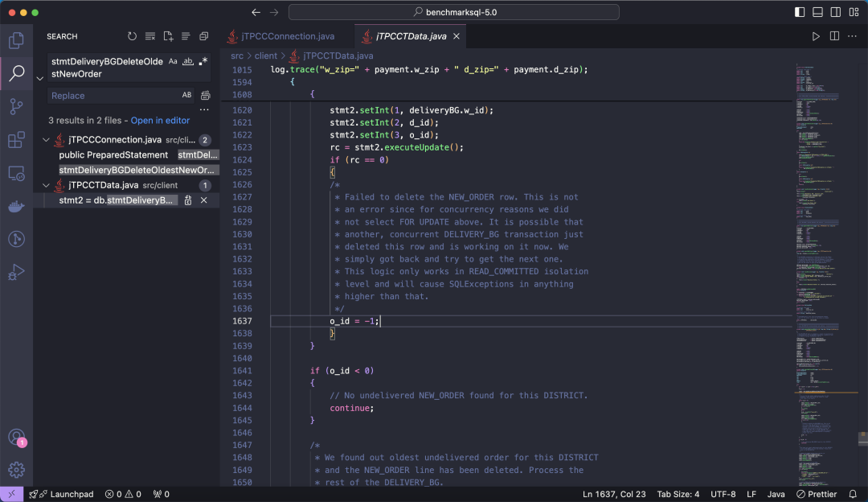Switch to the jTPCCConnection.java tab
868x502 pixels.
tap(289, 36)
